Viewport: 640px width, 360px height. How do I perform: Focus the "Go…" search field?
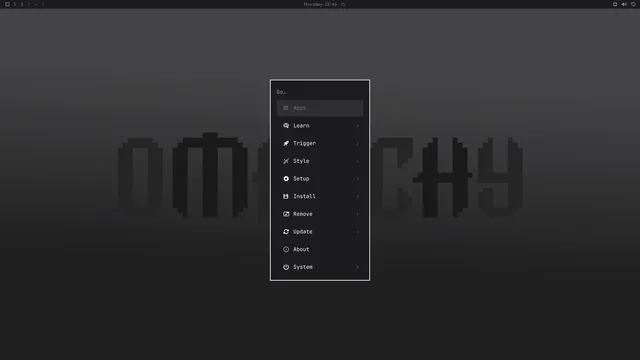coord(320,92)
